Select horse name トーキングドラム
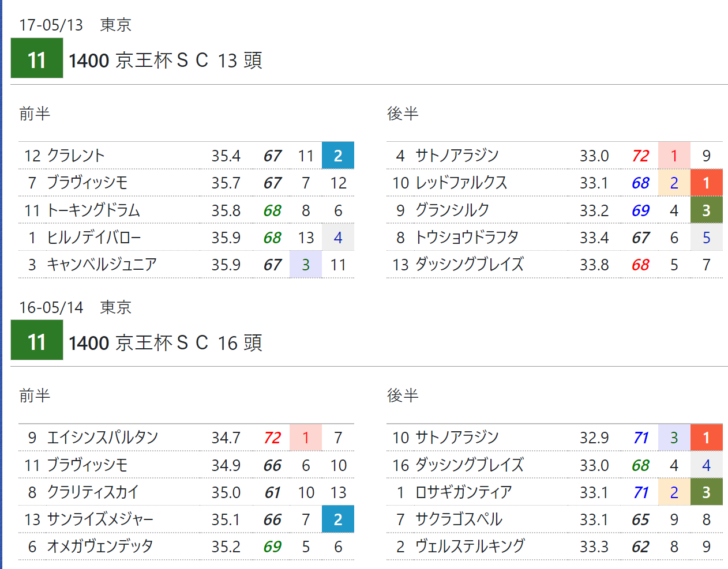Image resolution: width=728 pixels, height=569 pixels. pyautogui.click(x=93, y=210)
